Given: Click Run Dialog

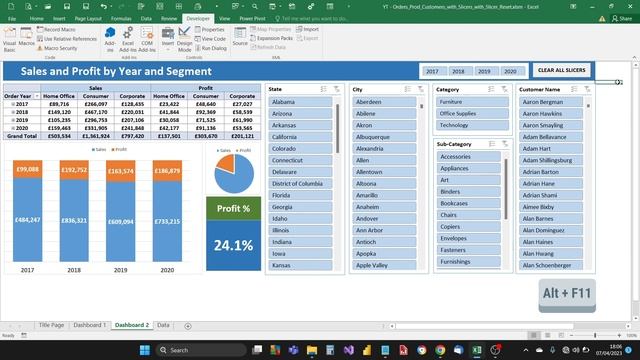Looking at the screenshot, I should 211,48.
